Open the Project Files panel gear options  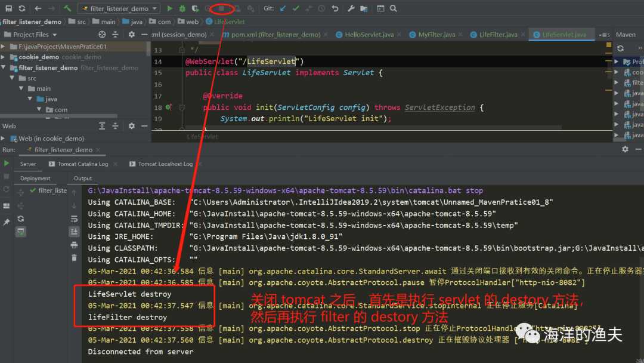tap(131, 35)
